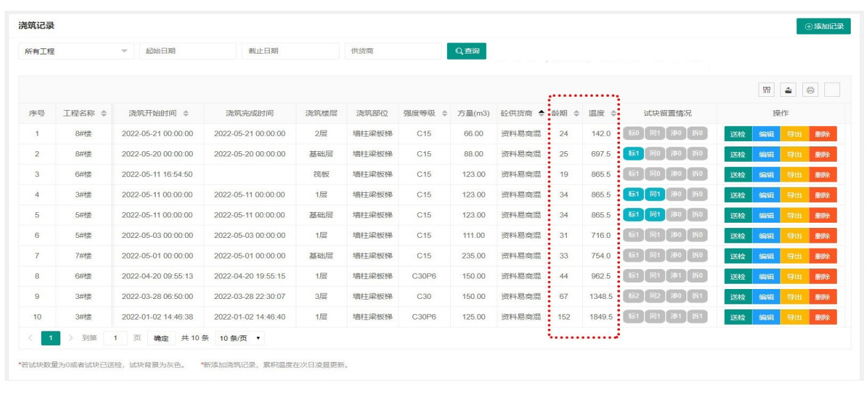Open the 起始日期 date picker
The image size is (868, 409).
(188, 51)
